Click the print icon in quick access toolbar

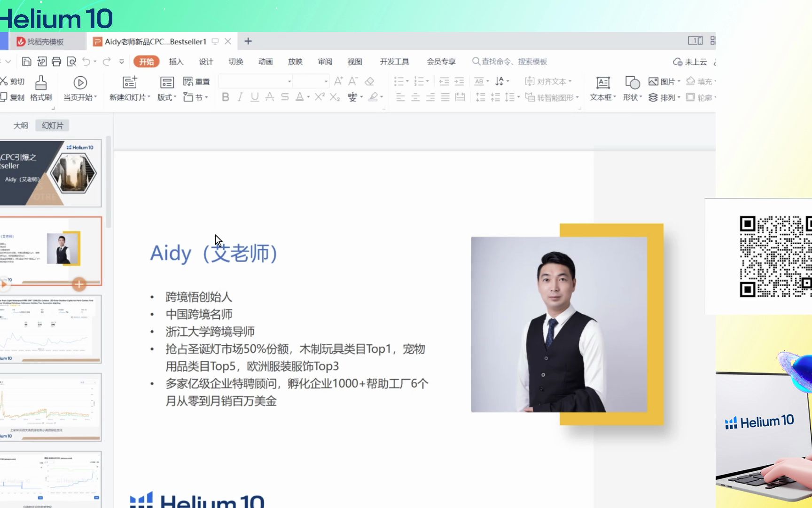(x=57, y=61)
